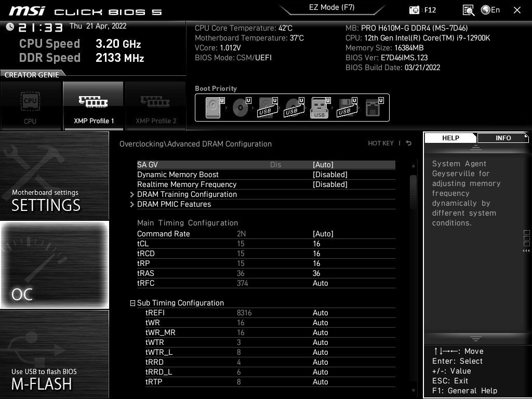532x399 pixels.
Task: Select the USB optical drive boot icon
Action: (294, 108)
